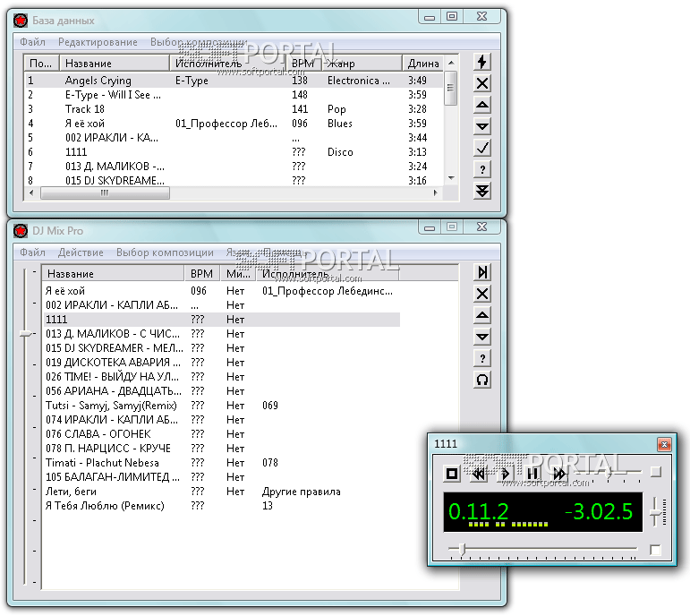Click scroll-right arrow of database list
Screen dimensions: 690x616
435,192
